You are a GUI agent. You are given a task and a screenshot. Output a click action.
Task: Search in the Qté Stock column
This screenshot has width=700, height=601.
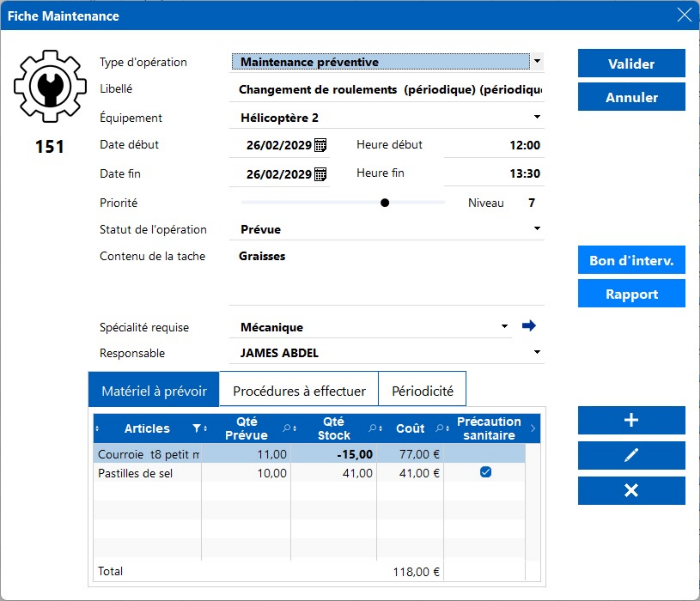point(372,428)
